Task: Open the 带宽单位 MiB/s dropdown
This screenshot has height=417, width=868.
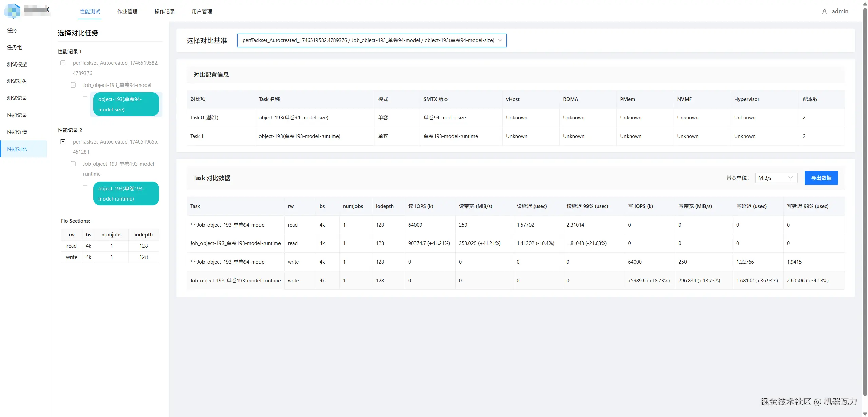Action: coord(776,178)
